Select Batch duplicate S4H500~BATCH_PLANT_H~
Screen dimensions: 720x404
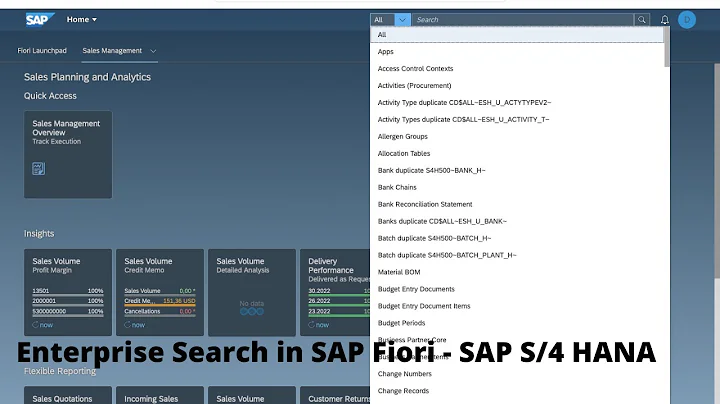point(517,255)
